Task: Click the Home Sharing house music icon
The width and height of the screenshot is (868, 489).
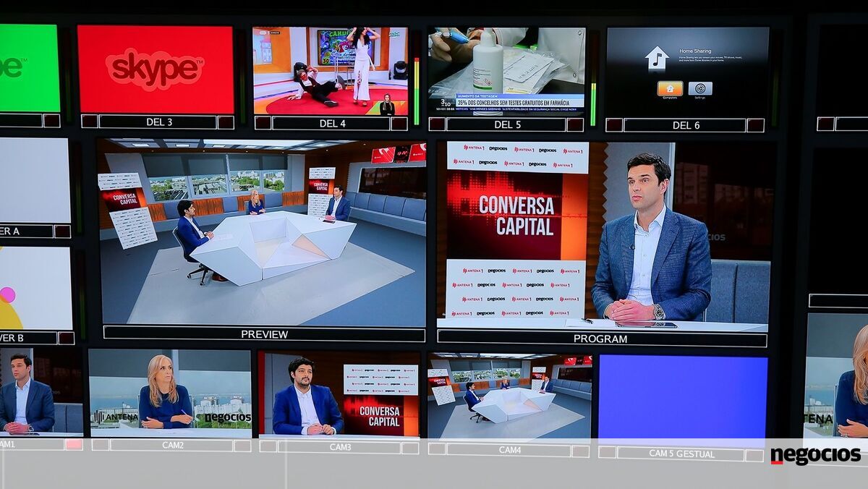Action: click(x=657, y=58)
